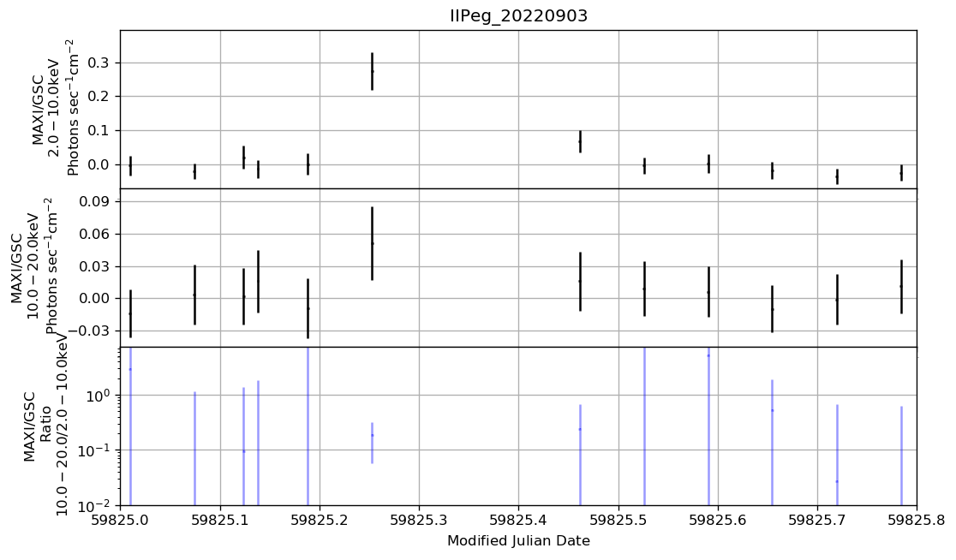Click the highest data point in the 10–20 keV panel
The height and width of the screenshot is (560, 956).
click(x=372, y=244)
